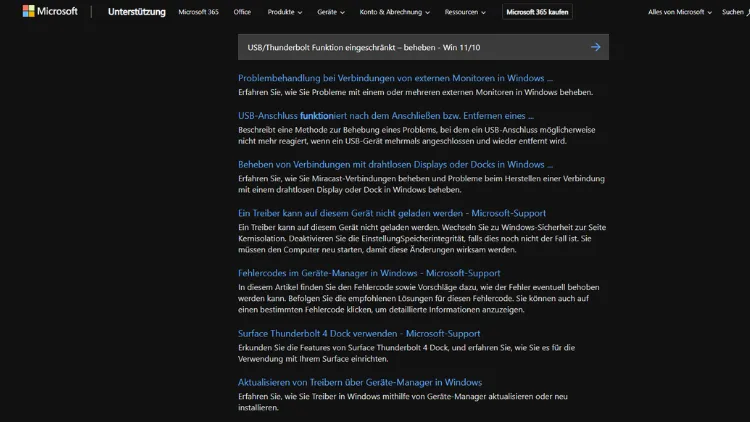The image size is (750, 422).
Task: Click Microsoft 365 kaufen button
Action: pos(537,12)
